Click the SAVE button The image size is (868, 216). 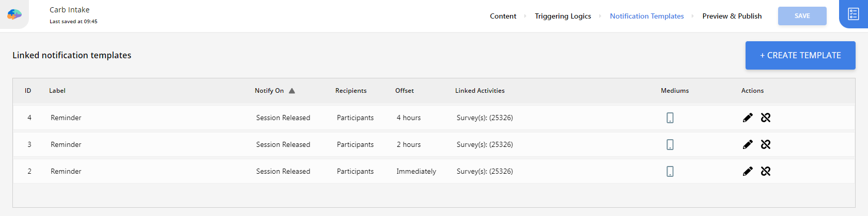coord(802,16)
